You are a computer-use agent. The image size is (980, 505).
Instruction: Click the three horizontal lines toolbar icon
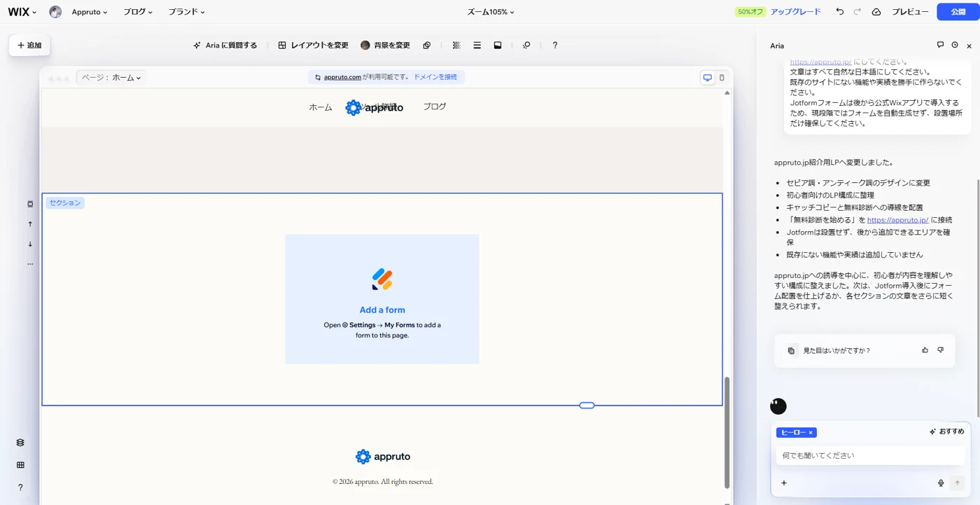(477, 46)
